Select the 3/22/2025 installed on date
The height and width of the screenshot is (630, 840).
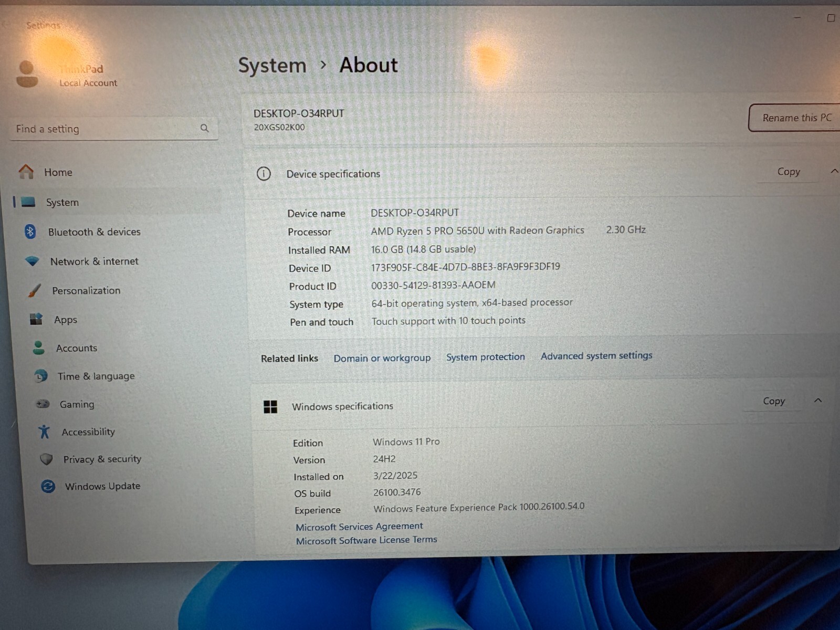tap(395, 476)
